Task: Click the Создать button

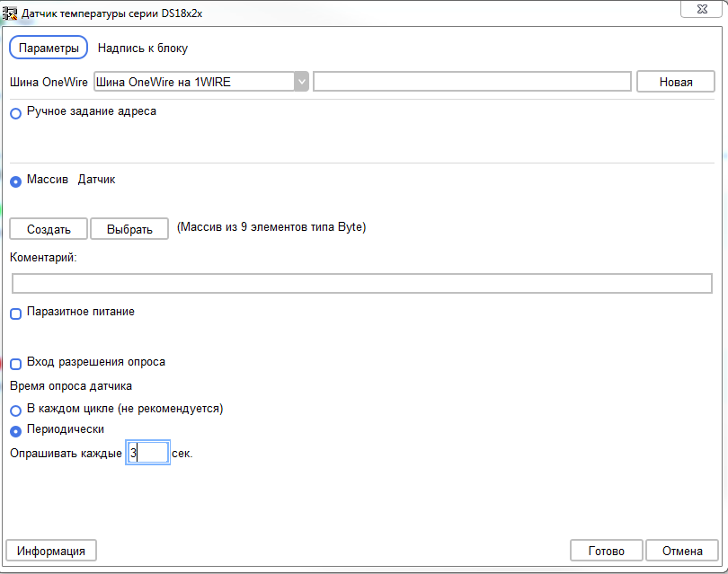Action: (x=49, y=229)
